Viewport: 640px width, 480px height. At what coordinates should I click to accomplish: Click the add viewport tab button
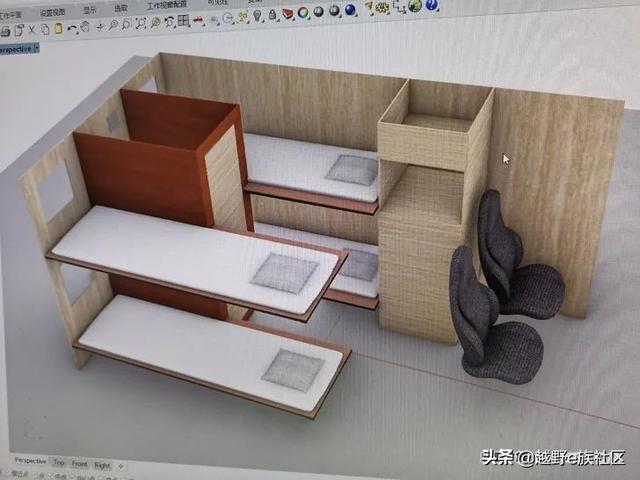(x=121, y=466)
